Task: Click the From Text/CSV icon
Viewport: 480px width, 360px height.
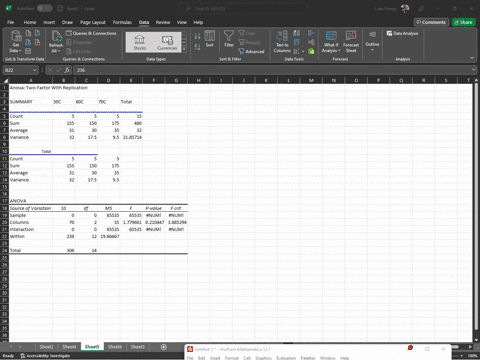Action: pyautogui.click(x=28, y=33)
